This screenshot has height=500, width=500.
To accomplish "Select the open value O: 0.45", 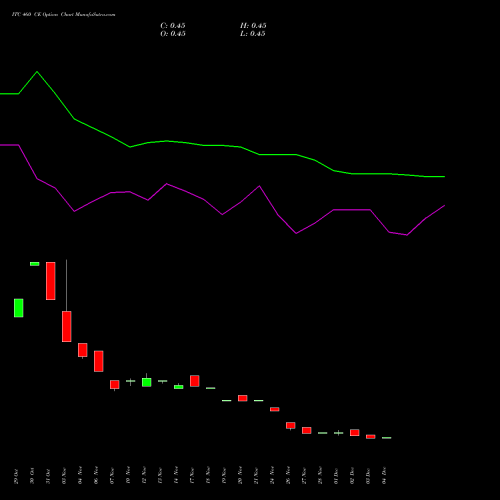I will 173,34.
